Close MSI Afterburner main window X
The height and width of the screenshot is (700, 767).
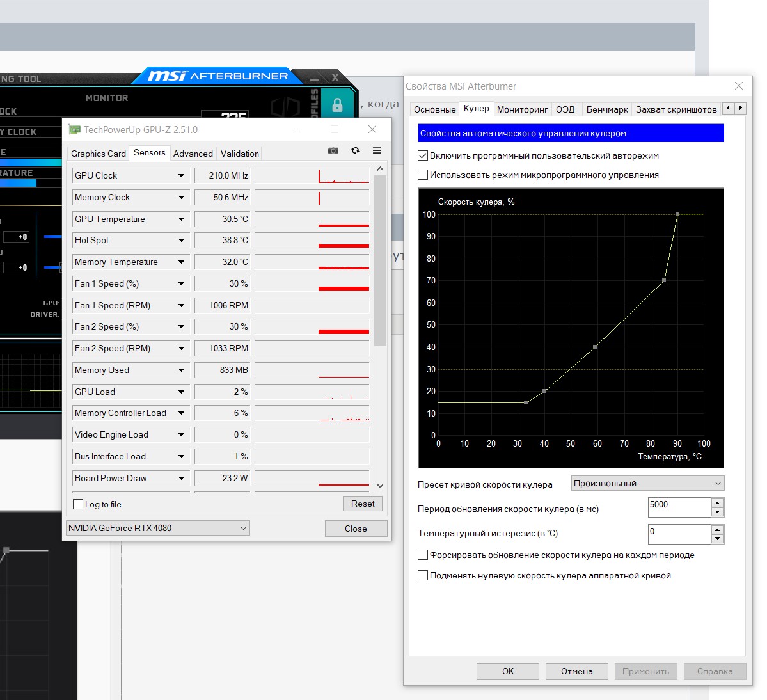point(335,77)
